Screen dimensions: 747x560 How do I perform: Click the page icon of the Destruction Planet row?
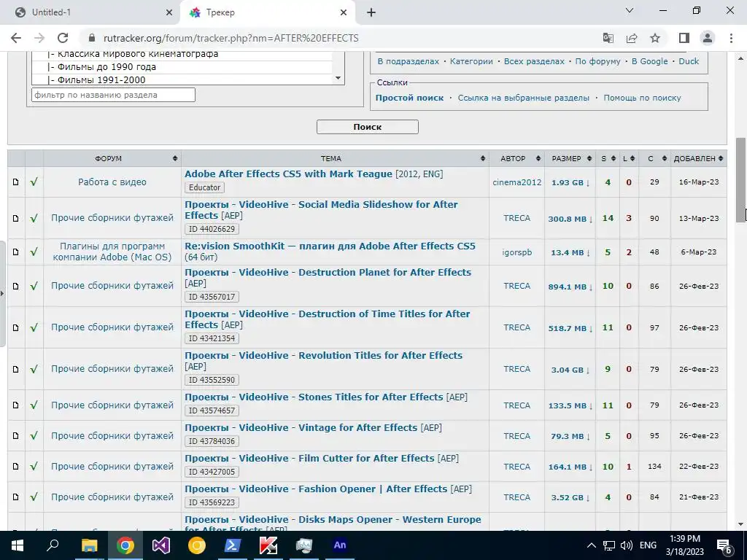click(x=16, y=286)
